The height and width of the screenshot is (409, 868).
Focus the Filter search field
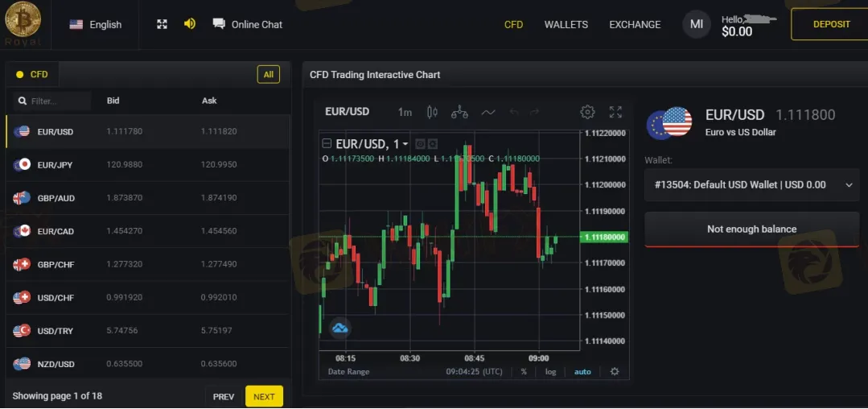52,101
